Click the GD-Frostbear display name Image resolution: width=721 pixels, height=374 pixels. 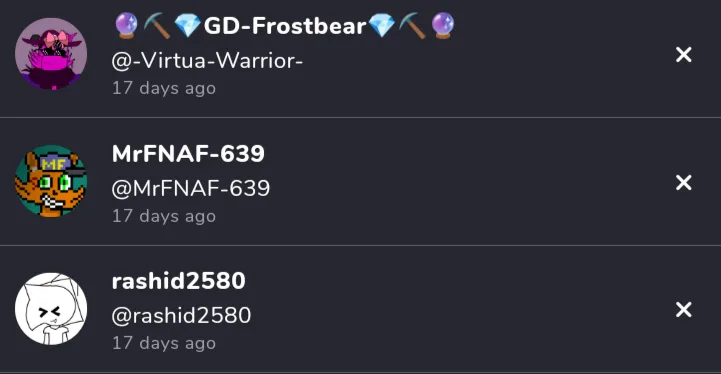click(285, 26)
